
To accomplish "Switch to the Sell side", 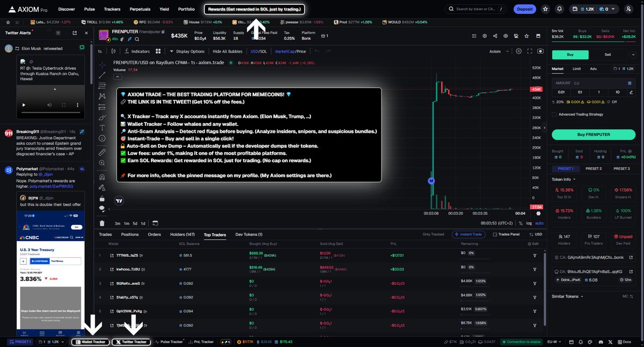I will (608, 55).
